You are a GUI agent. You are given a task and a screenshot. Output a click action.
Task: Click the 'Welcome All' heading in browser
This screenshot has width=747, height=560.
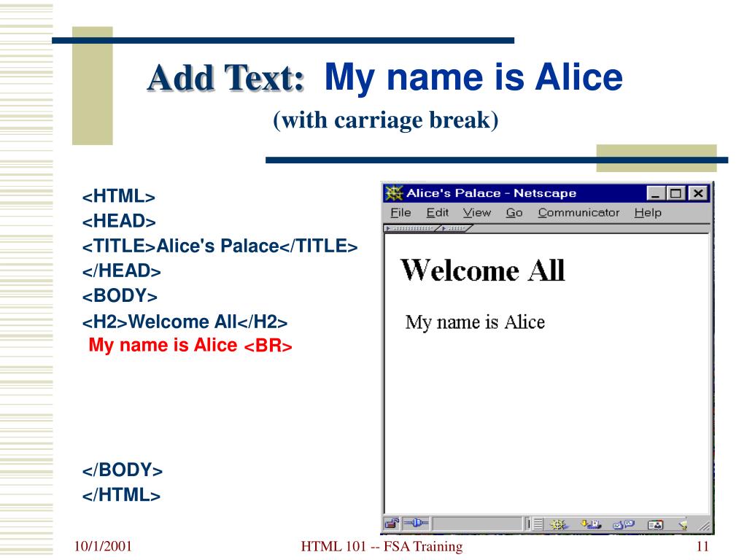click(483, 270)
